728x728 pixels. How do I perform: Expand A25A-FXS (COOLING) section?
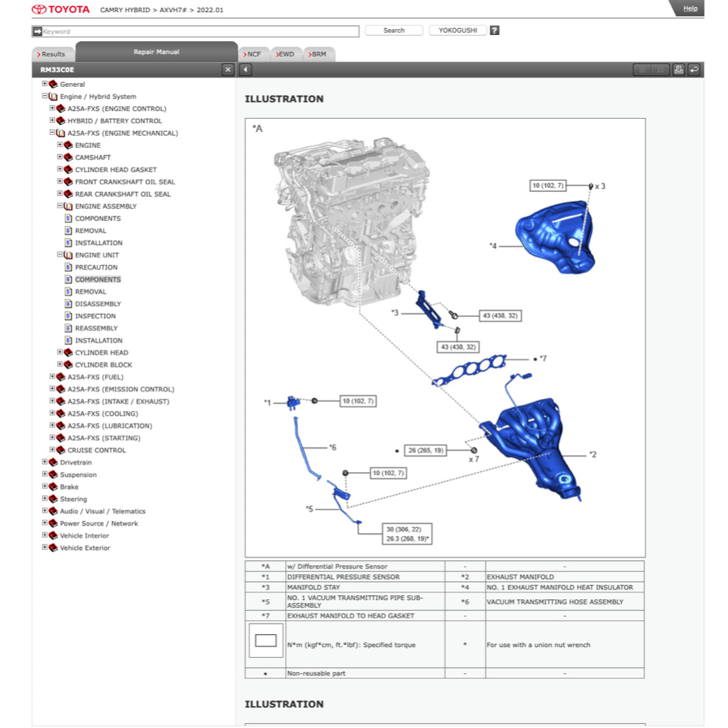(52, 414)
